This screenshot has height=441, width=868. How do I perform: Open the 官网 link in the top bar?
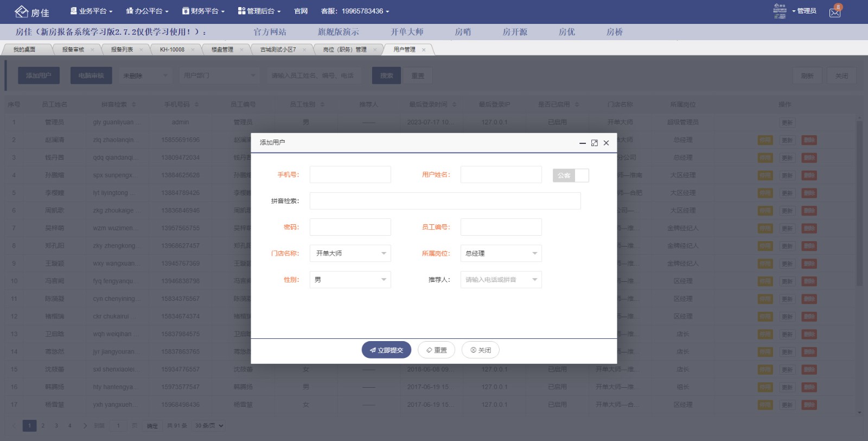coord(301,11)
